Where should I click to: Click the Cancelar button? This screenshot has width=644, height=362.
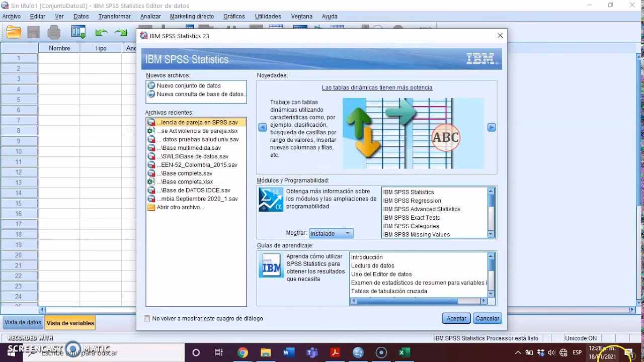(488, 318)
